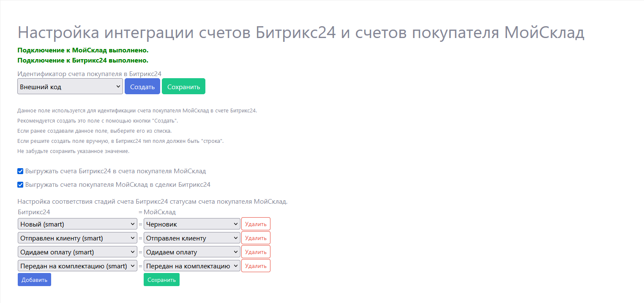Click the 'Подключение к Битрикс24 выполнено.' status text
The height and width of the screenshot is (303, 644).
click(83, 60)
